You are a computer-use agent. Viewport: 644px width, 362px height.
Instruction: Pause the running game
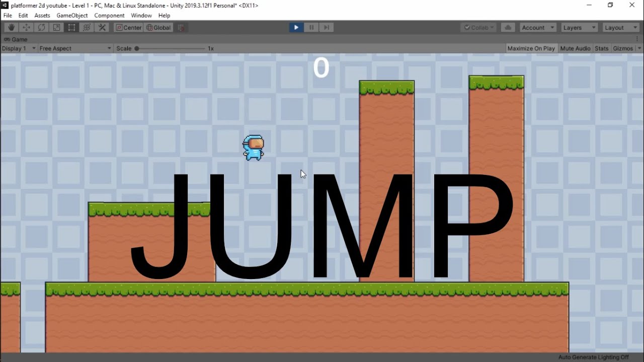[x=311, y=28]
